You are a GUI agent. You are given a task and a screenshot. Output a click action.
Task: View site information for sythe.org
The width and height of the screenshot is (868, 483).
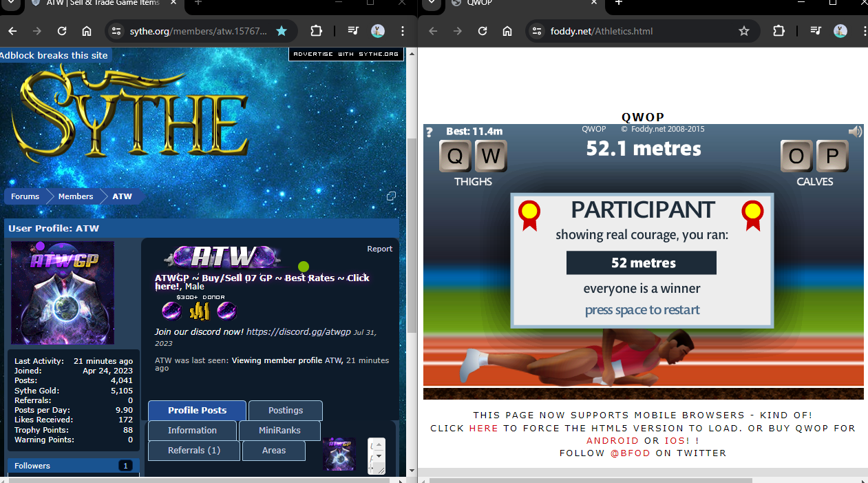click(116, 31)
